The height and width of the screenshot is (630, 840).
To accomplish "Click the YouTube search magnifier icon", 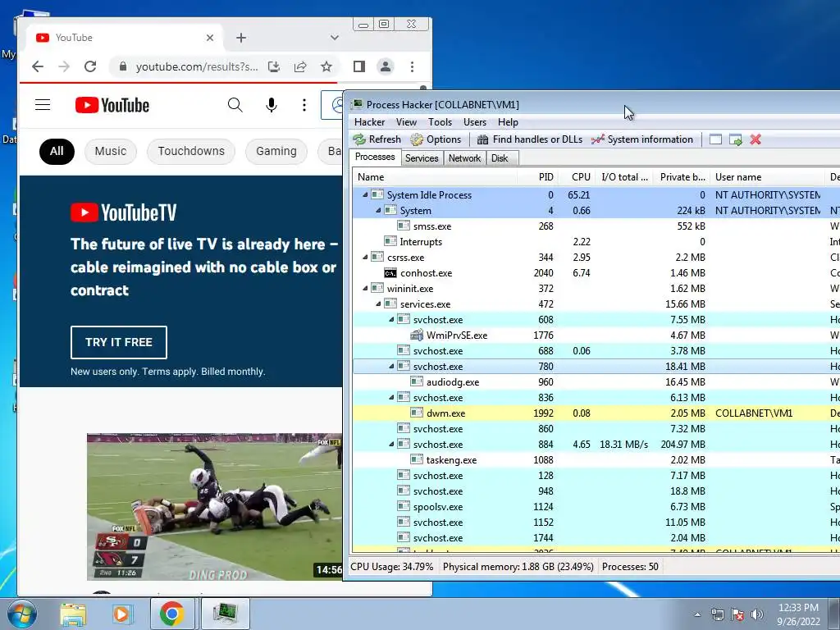I will coord(235,105).
